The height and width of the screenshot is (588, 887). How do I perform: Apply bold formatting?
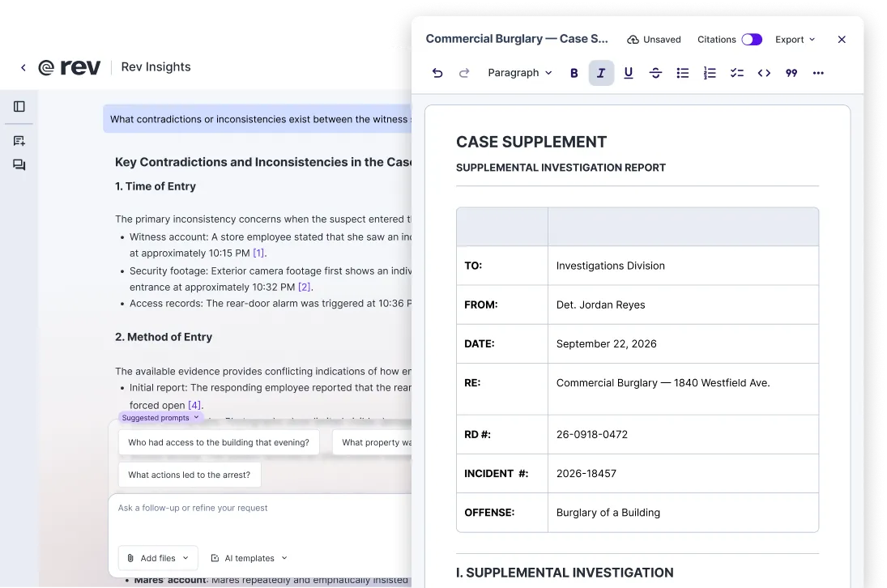pos(574,73)
